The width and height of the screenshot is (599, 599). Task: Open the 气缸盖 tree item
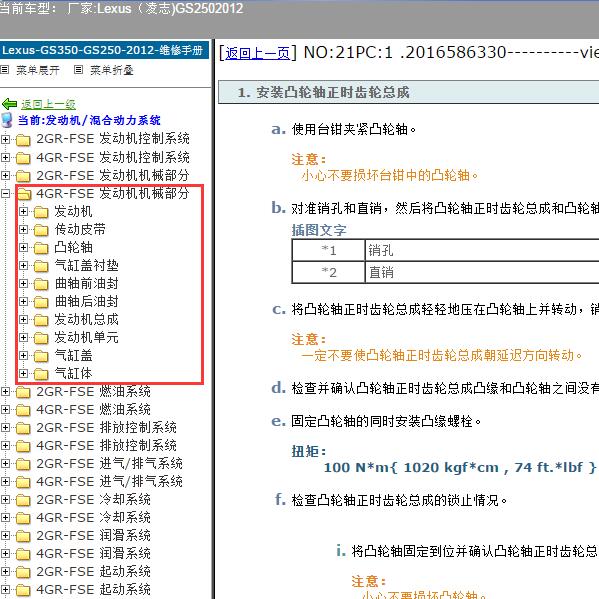click(x=73, y=355)
